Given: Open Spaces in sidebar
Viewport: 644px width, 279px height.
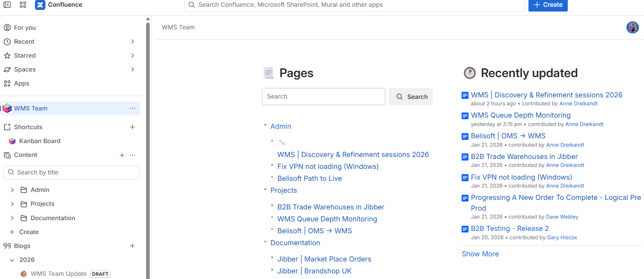Looking at the screenshot, I should pos(25,69).
